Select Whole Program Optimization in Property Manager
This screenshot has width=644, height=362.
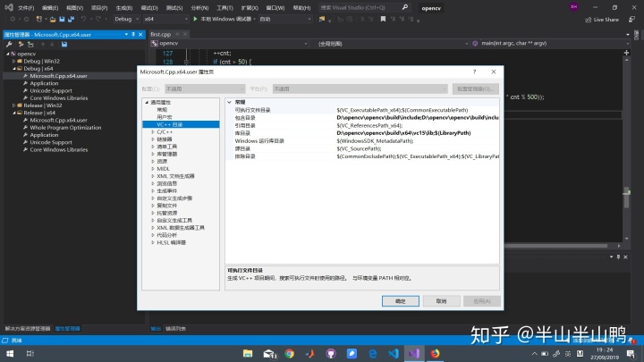[65, 128]
